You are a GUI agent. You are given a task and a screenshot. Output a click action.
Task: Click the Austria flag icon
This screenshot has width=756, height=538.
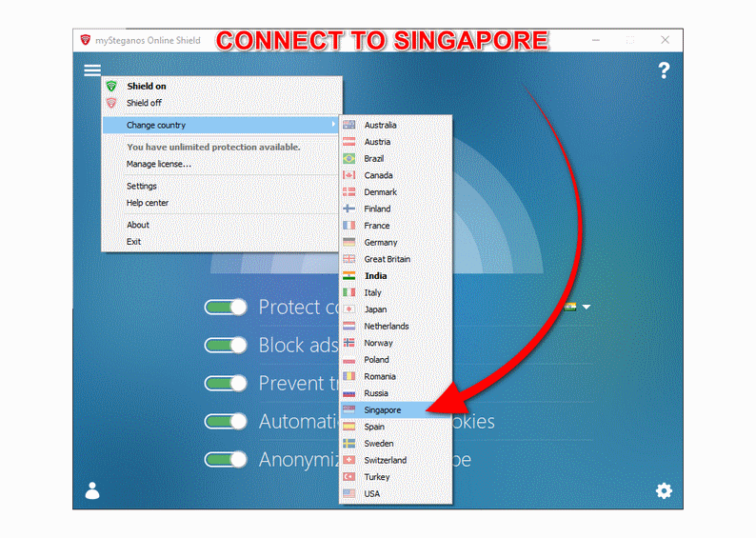coord(349,142)
